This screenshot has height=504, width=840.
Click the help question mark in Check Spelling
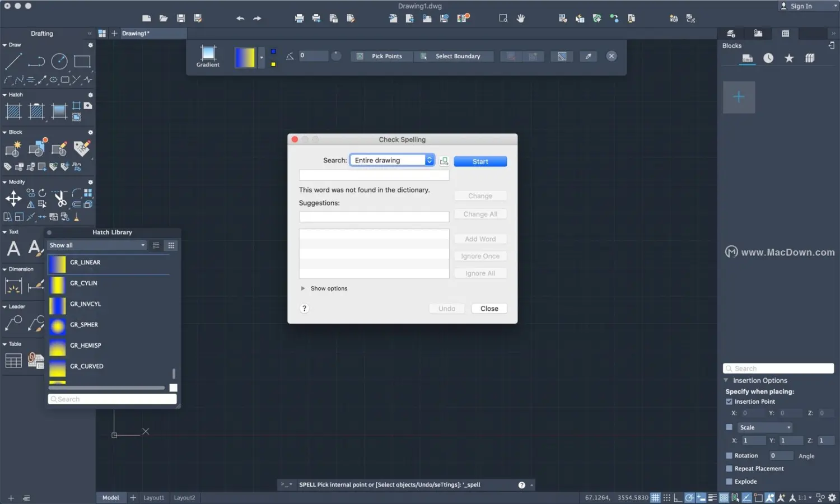(x=304, y=309)
